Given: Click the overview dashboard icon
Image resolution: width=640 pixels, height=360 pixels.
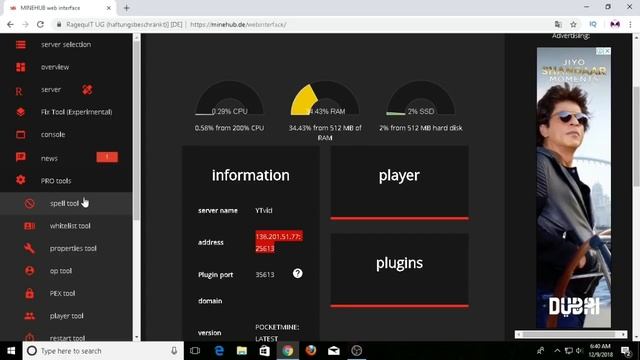Looking at the screenshot, I should click(20, 67).
